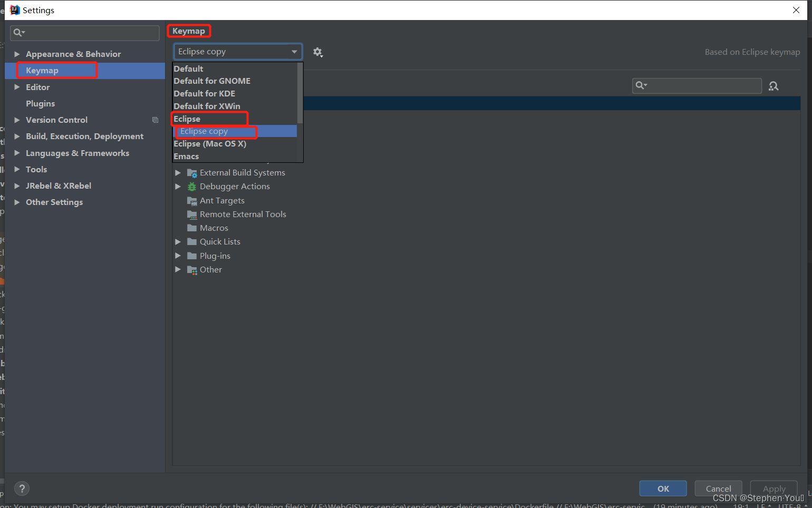Click the keymap actions search field
Image resolution: width=812 pixels, height=508 pixels.
coord(697,85)
